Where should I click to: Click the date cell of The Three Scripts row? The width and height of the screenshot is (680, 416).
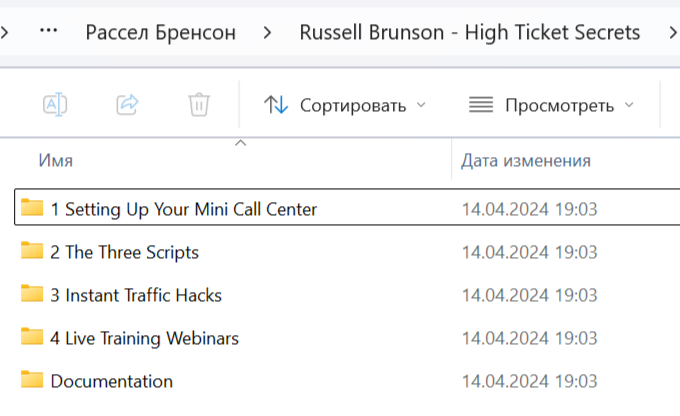click(530, 252)
